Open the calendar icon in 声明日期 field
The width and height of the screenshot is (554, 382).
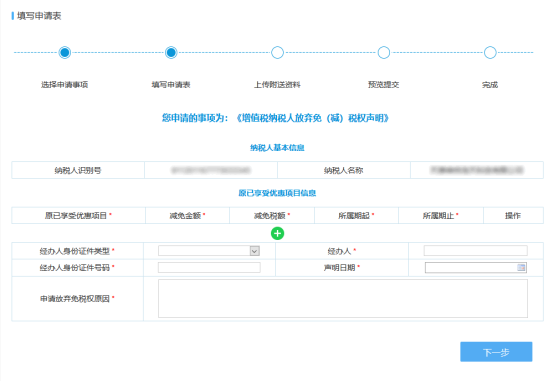click(521, 268)
